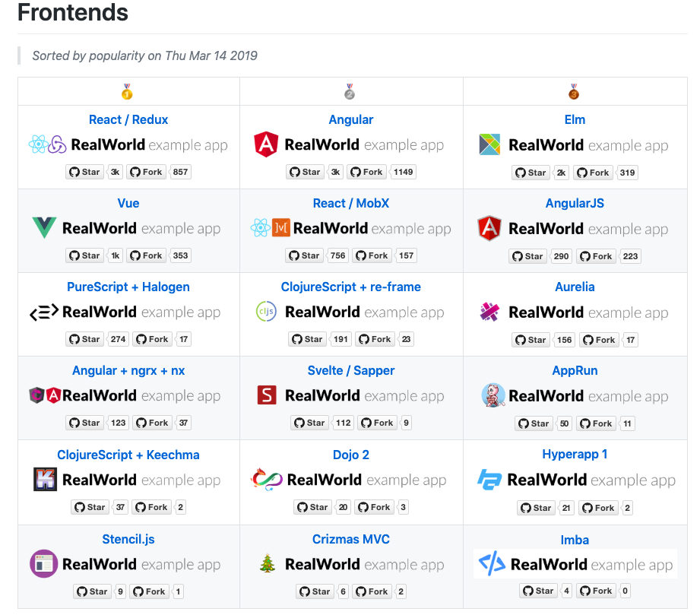
Task: Open the ClojureScript + re-frame link
Action: (351, 287)
